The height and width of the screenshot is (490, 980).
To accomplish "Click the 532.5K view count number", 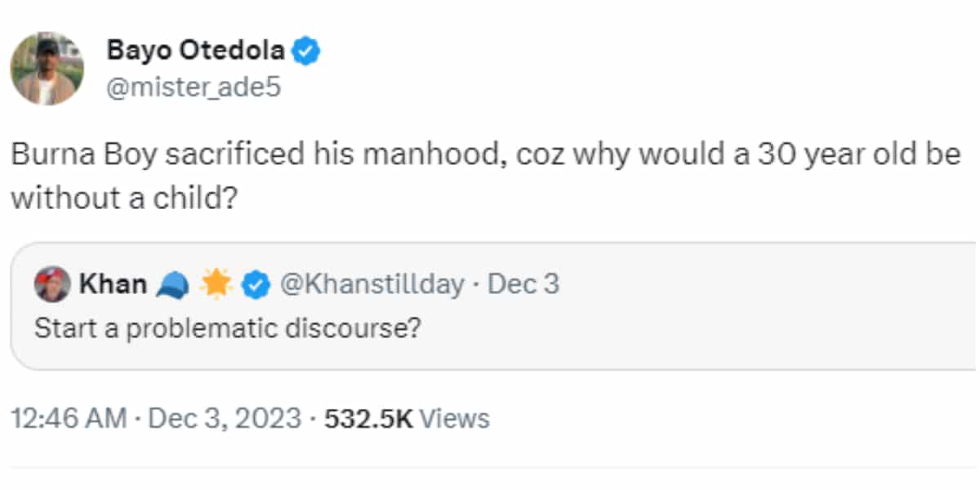I will [x=368, y=419].
